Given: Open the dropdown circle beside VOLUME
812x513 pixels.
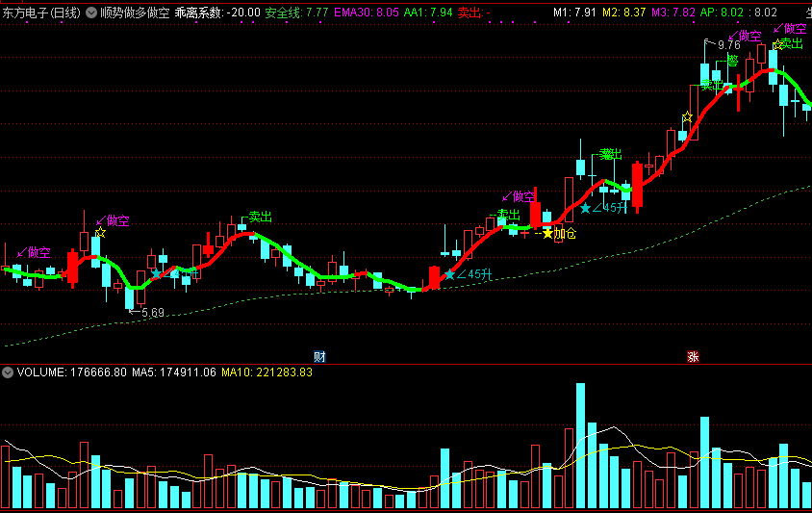Looking at the screenshot, I should (8, 372).
